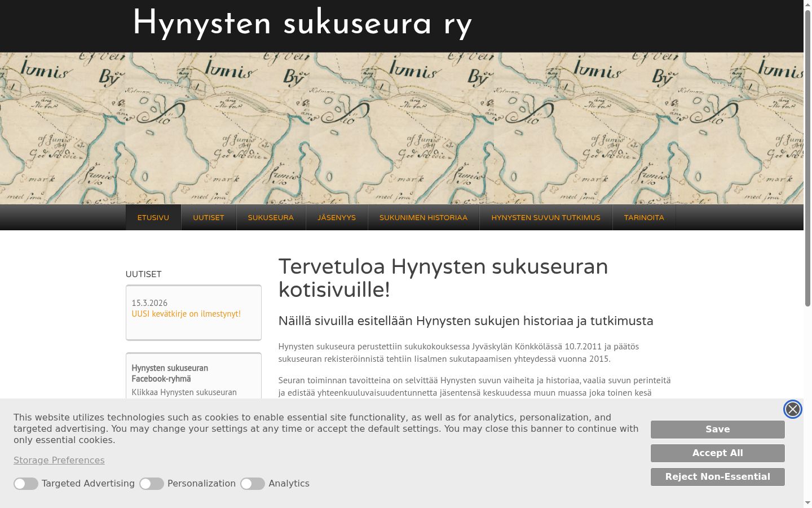This screenshot has height=508, width=812.
Task: Click the Hynysten sukuseura ry site title
Action: click(x=302, y=24)
